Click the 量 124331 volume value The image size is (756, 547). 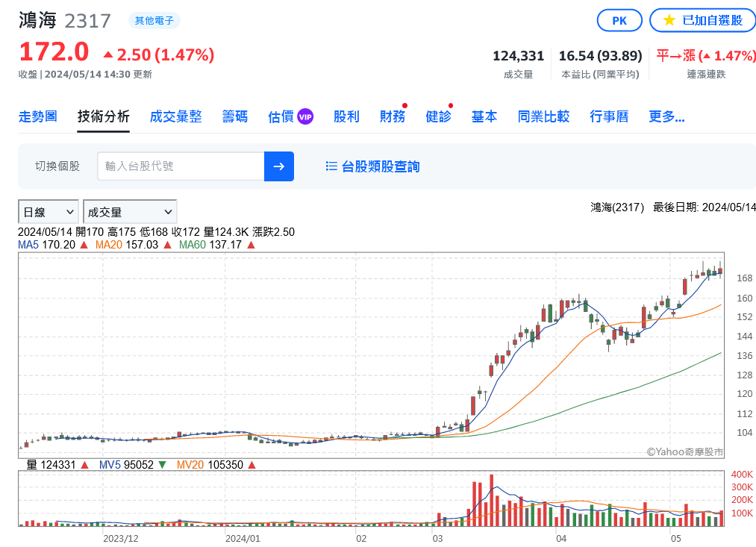tap(57, 465)
